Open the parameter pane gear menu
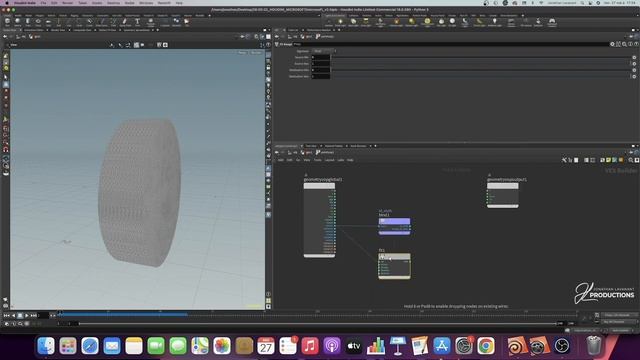 coord(612,44)
